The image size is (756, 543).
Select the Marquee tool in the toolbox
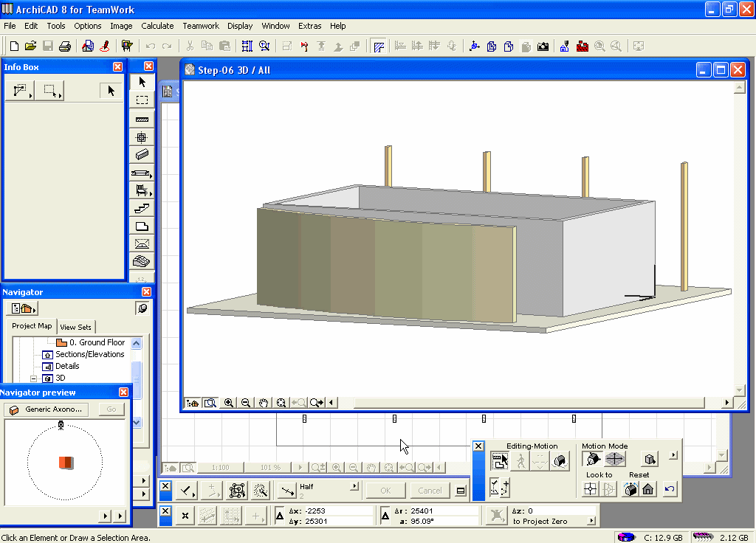(142, 100)
